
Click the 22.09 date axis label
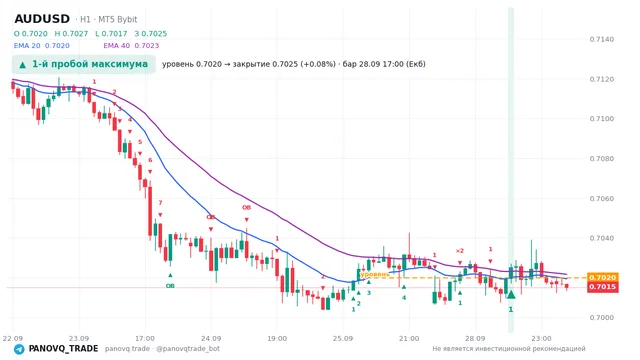(13, 338)
